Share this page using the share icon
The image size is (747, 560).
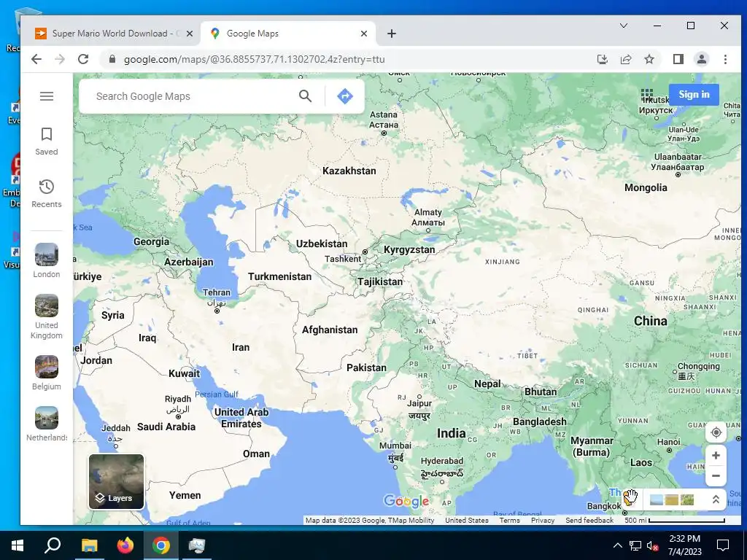click(625, 59)
